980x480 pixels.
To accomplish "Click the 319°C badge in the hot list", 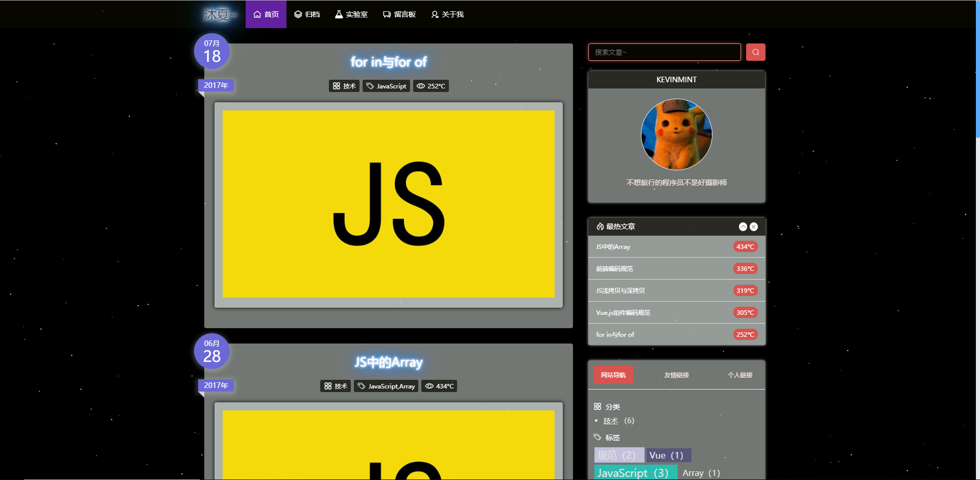I will click(745, 290).
